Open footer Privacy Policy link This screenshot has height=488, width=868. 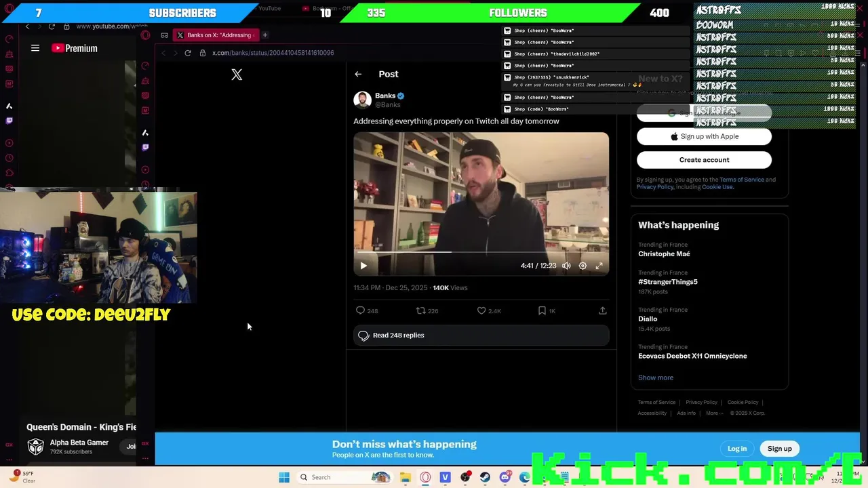point(701,403)
